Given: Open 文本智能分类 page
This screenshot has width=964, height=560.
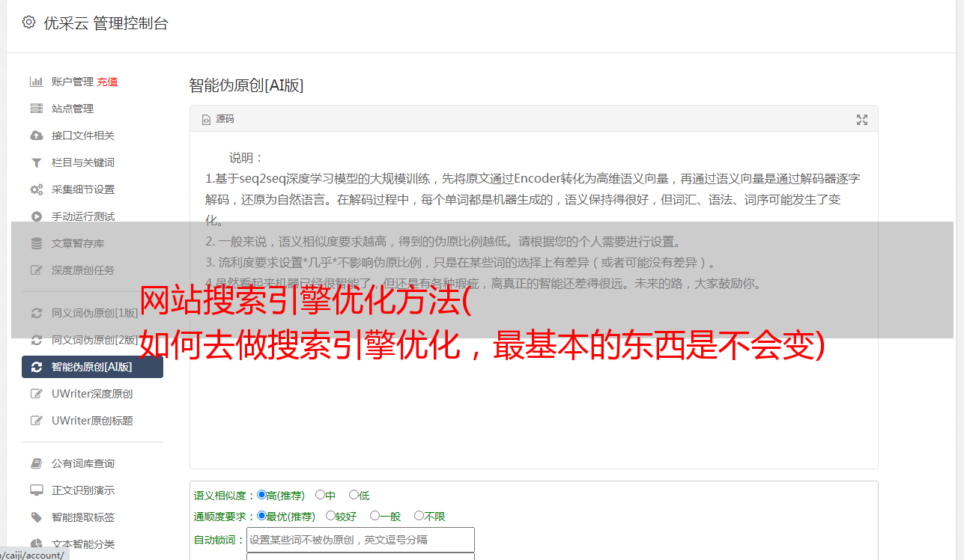Looking at the screenshot, I should (83, 544).
